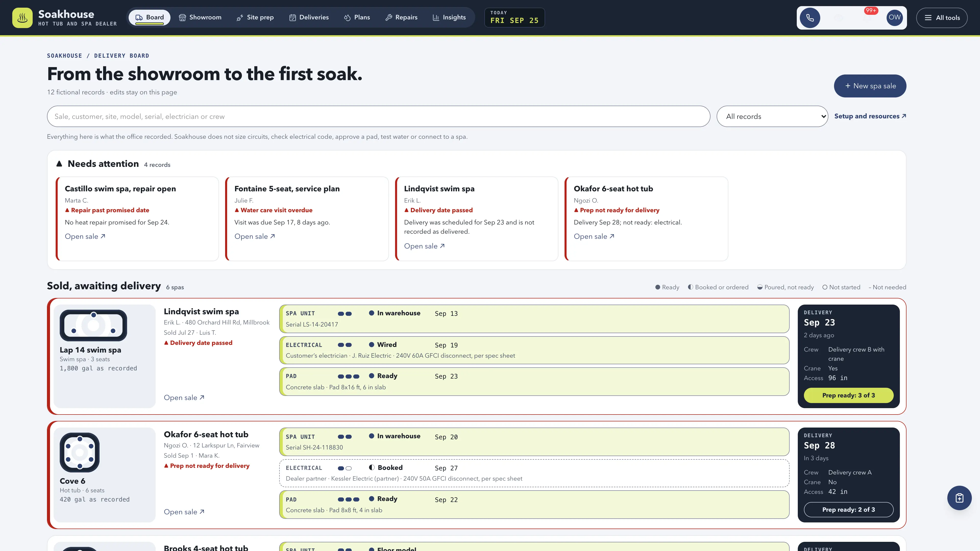The image size is (980, 551).
Task: Open the Showroom tab
Action: (200, 18)
